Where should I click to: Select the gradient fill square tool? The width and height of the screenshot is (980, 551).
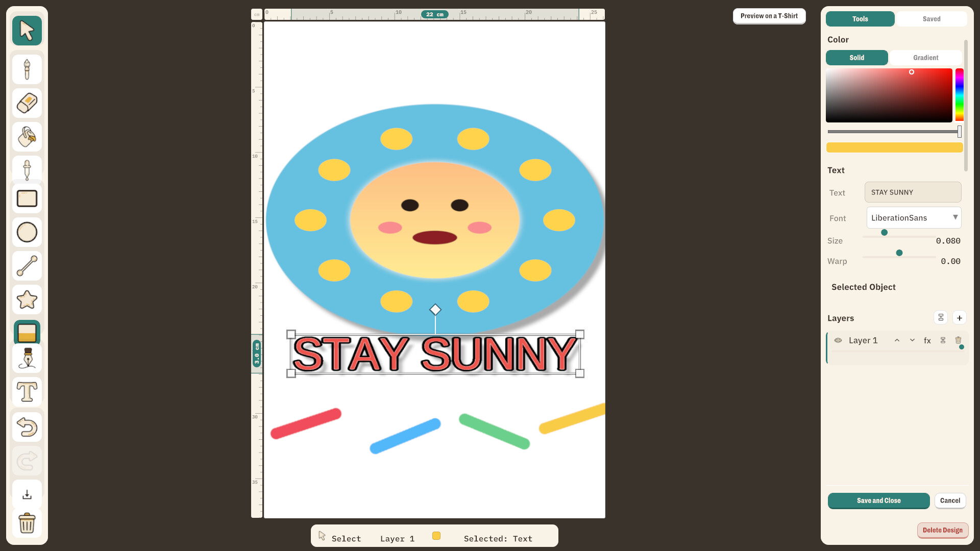[x=27, y=332]
